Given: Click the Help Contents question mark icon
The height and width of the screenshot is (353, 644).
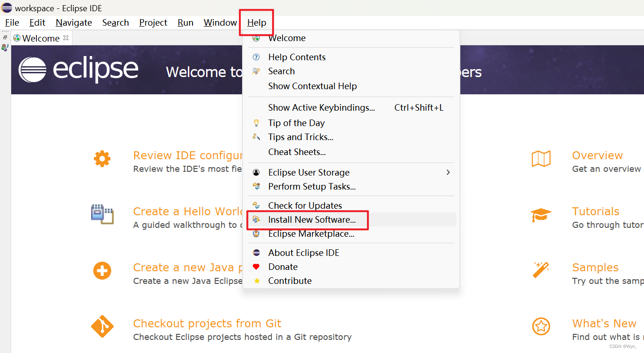Looking at the screenshot, I should 256,57.
